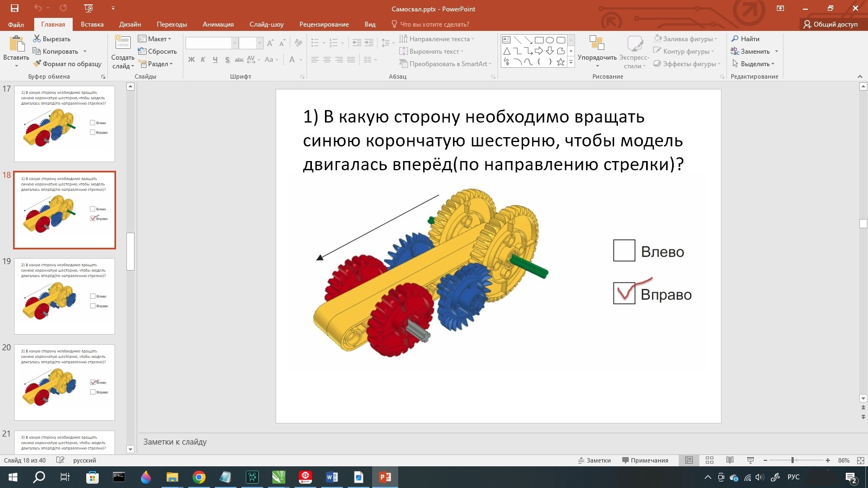The height and width of the screenshot is (488, 868).
Task: Click the Format Painter brush icon
Action: 37,64
